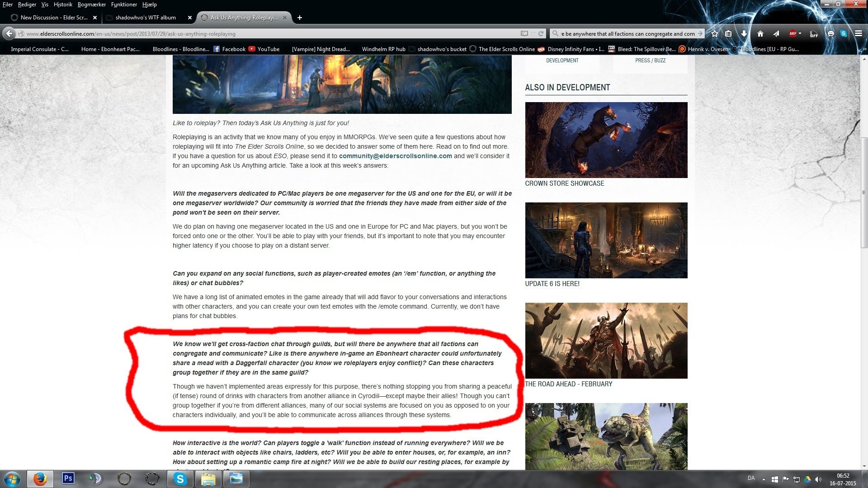Click the community@elderscrollsonline.com email link
Image resolution: width=868 pixels, height=488 pixels.
tap(395, 155)
